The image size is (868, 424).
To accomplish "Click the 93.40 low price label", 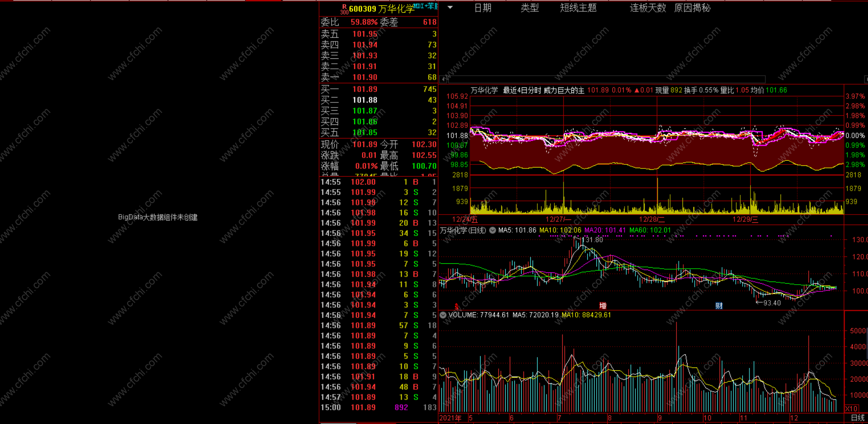I will pos(772,303).
